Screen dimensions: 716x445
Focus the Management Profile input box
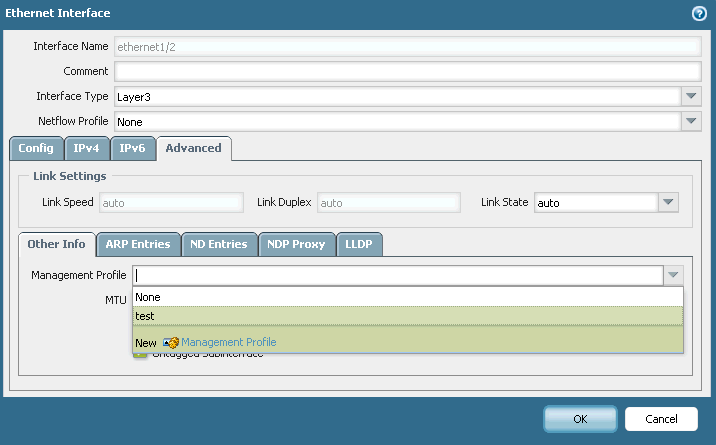pos(398,275)
